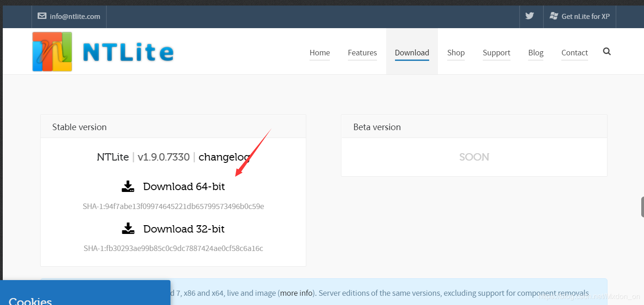Click the Download 32-bit link
The width and height of the screenshot is (644, 305).
tap(184, 229)
